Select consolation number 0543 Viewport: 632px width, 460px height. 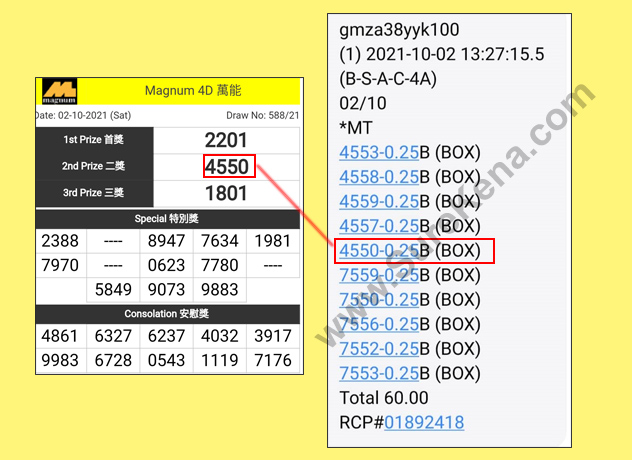click(x=166, y=360)
